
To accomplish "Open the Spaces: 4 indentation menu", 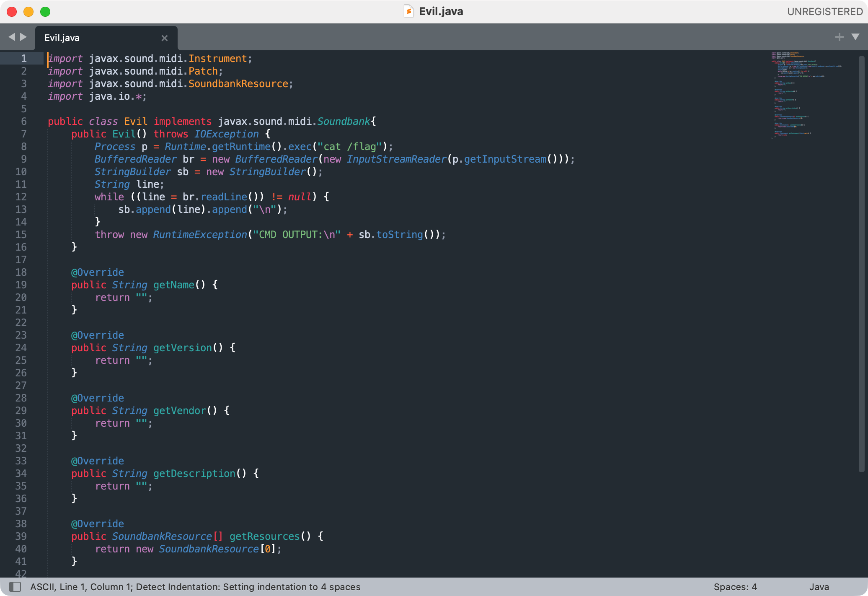I will pyautogui.click(x=735, y=587).
